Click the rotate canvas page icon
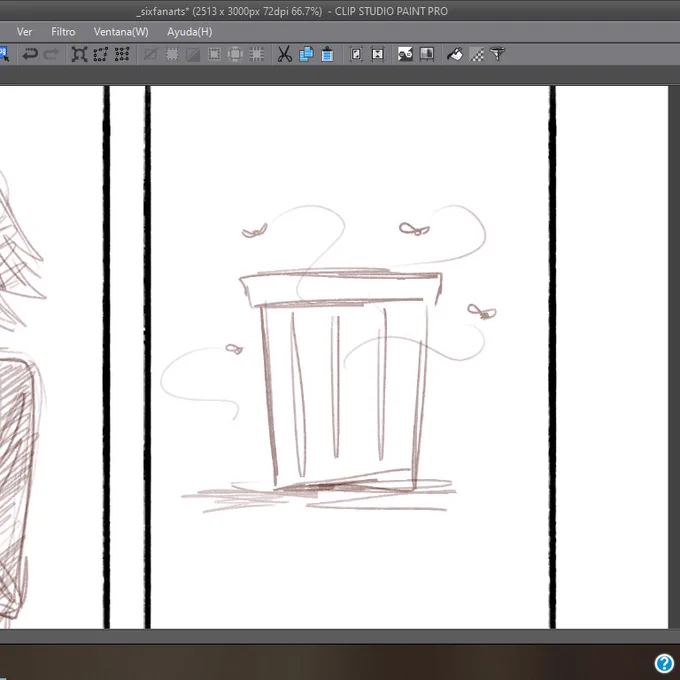 coord(356,54)
